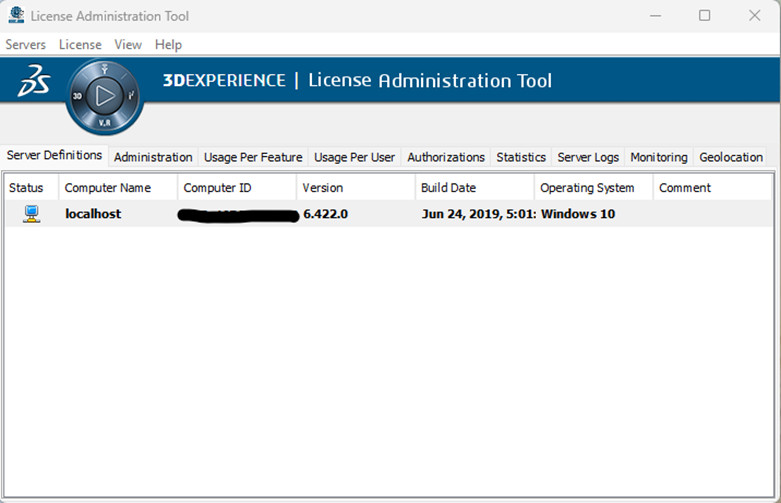Open the Usage Per User tab
The width and height of the screenshot is (781, 503).
[354, 157]
